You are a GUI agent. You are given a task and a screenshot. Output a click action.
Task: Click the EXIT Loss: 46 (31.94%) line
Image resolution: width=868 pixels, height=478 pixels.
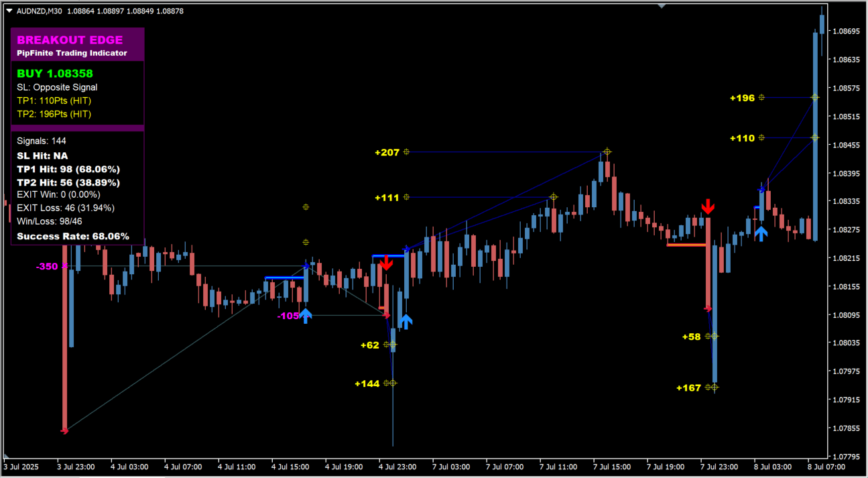coord(66,208)
